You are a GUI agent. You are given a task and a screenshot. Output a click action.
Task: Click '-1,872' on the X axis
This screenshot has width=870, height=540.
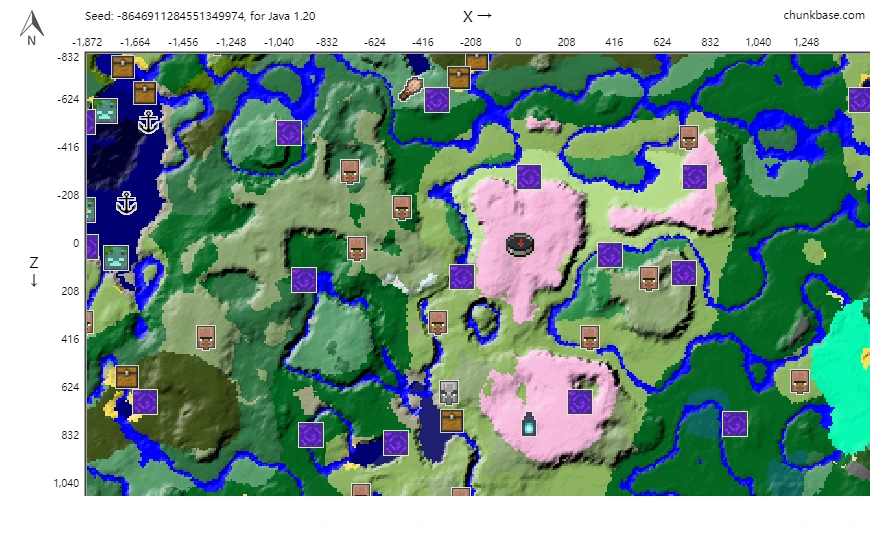point(87,42)
